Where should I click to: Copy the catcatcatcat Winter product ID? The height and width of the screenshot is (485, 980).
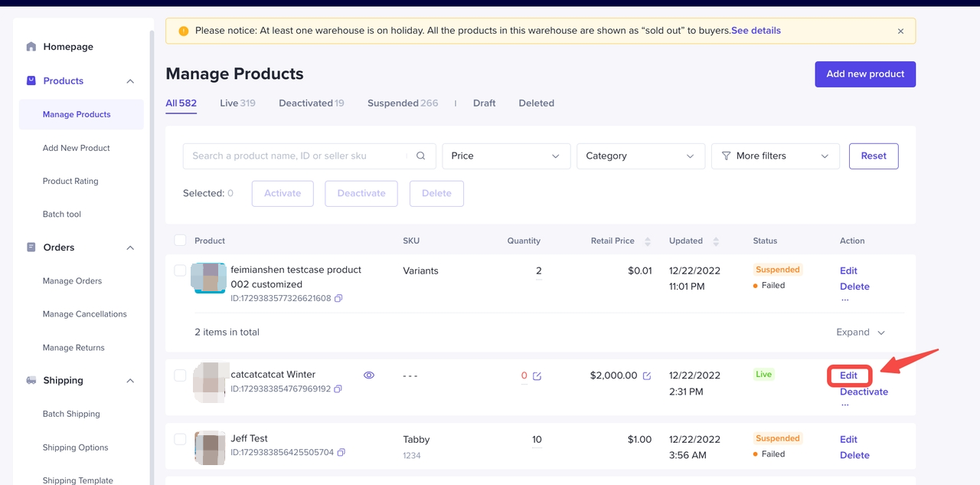click(338, 389)
